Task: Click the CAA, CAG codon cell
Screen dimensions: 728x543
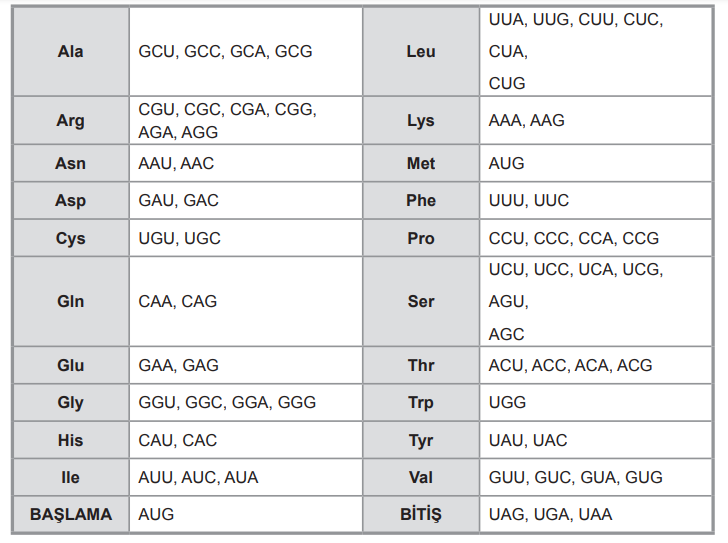Action: pos(246,302)
